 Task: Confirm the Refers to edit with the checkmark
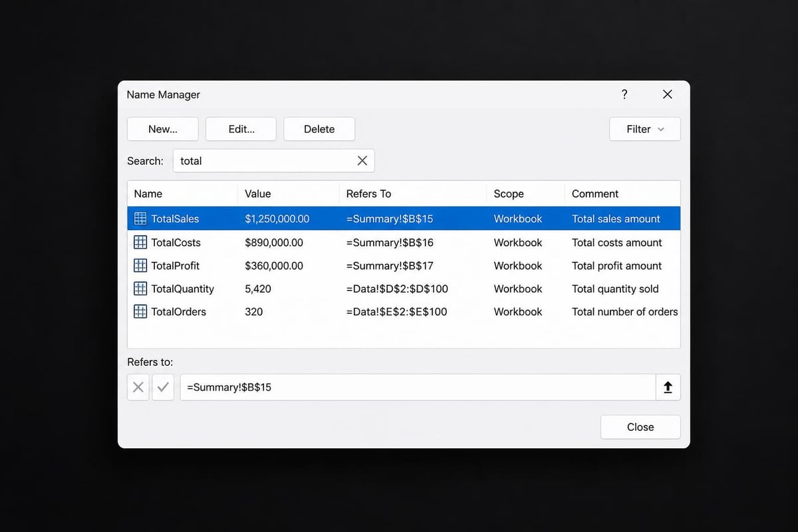(x=163, y=387)
